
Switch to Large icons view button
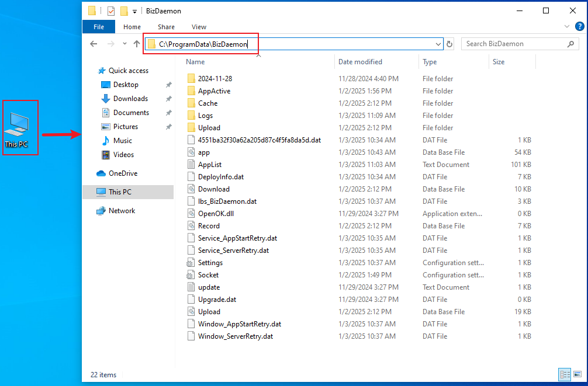[x=577, y=374]
